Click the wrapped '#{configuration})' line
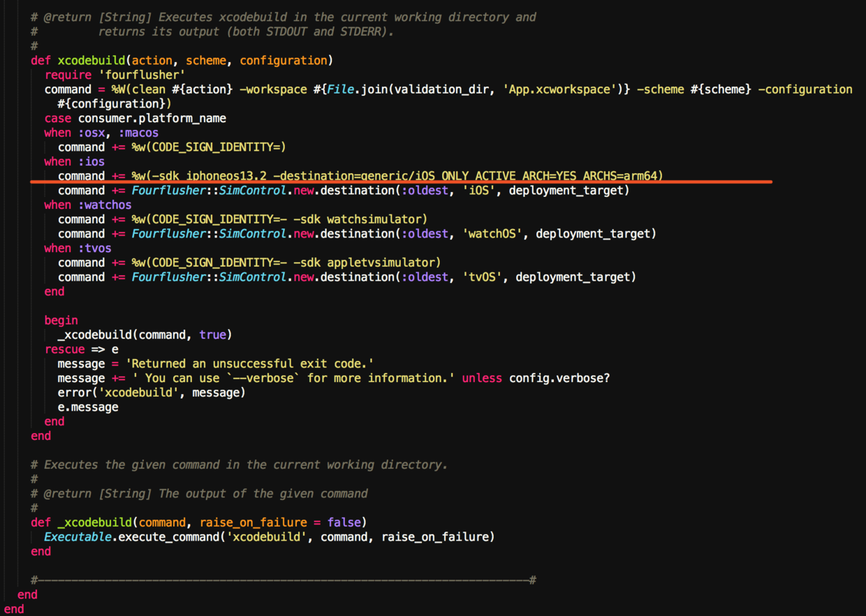 point(115,104)
